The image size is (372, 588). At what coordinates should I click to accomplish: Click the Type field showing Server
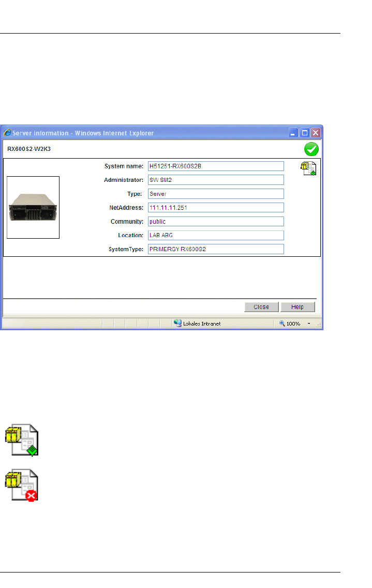[x=216, y=194]
